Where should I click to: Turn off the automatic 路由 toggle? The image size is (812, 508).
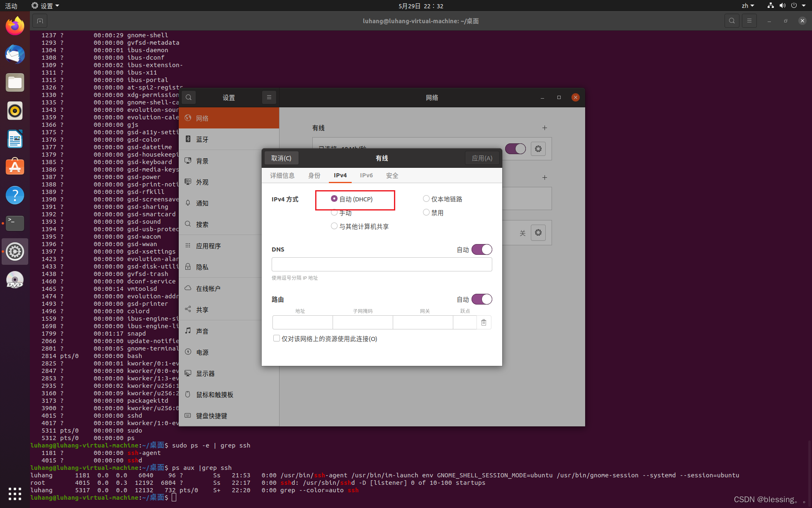(x=481, y=299)
